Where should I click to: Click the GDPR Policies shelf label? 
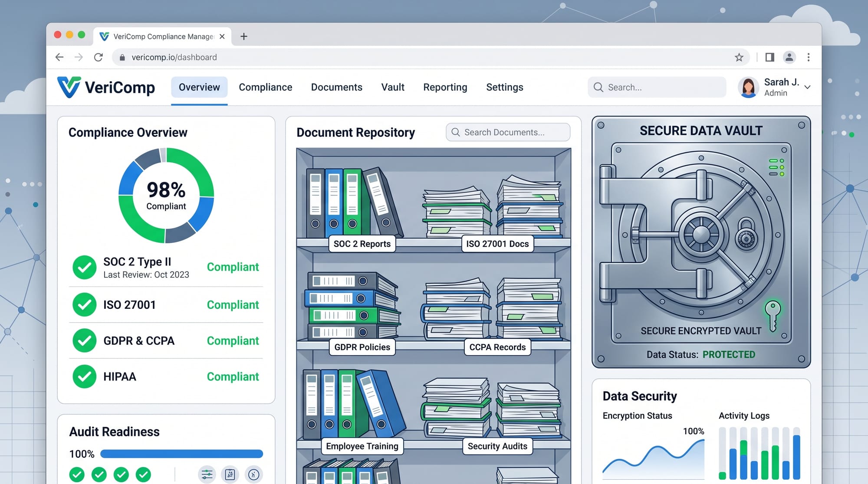click(362, 347)
